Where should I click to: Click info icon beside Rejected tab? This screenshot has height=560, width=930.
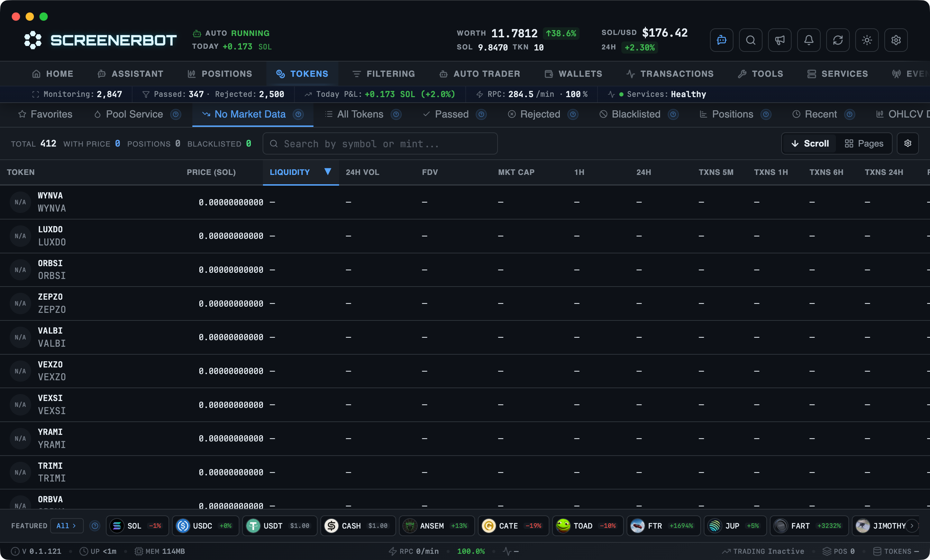[573, 114]
